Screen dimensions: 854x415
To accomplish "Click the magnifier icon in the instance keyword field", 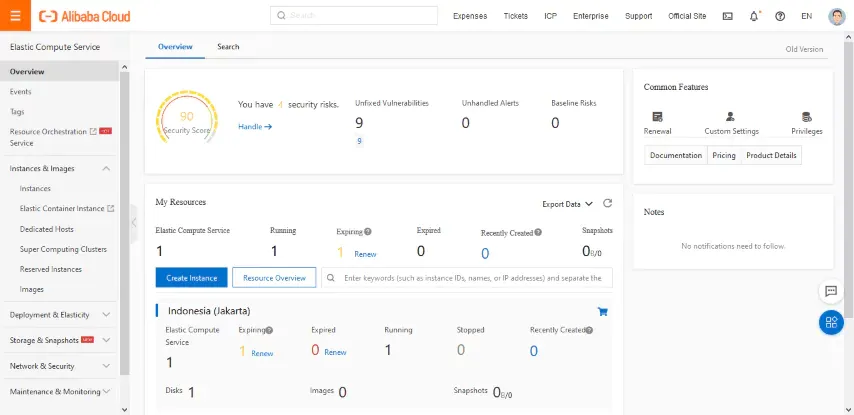I will click(331, 278).
